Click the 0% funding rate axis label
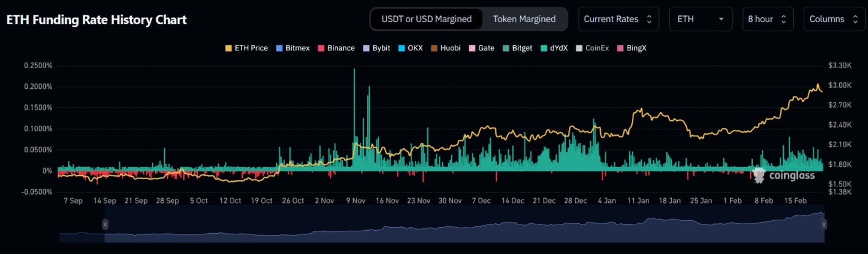Image resolution: width=868 pixels, height=254 pixels. tap(47, 171)
